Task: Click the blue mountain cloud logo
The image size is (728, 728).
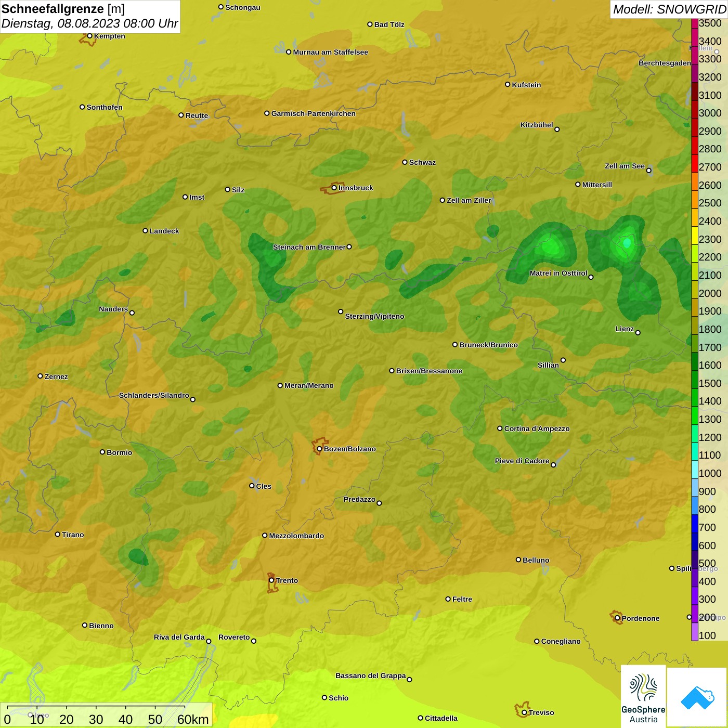Action: [x=697, y=697]
